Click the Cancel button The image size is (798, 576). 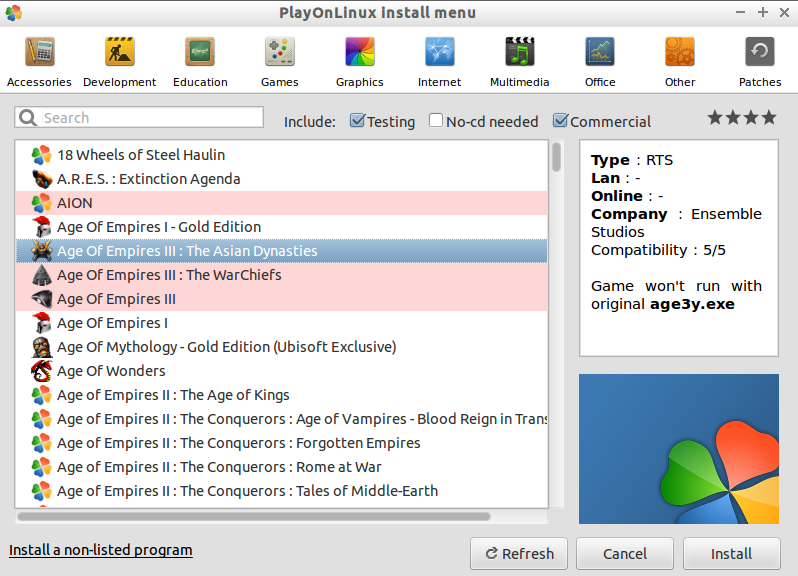point(625,554)
